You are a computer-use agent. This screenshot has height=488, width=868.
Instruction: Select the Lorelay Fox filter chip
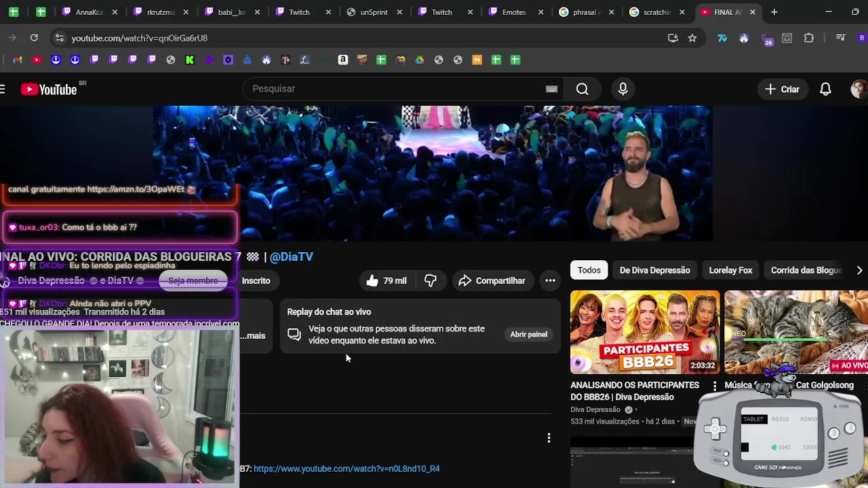[730, 270]
